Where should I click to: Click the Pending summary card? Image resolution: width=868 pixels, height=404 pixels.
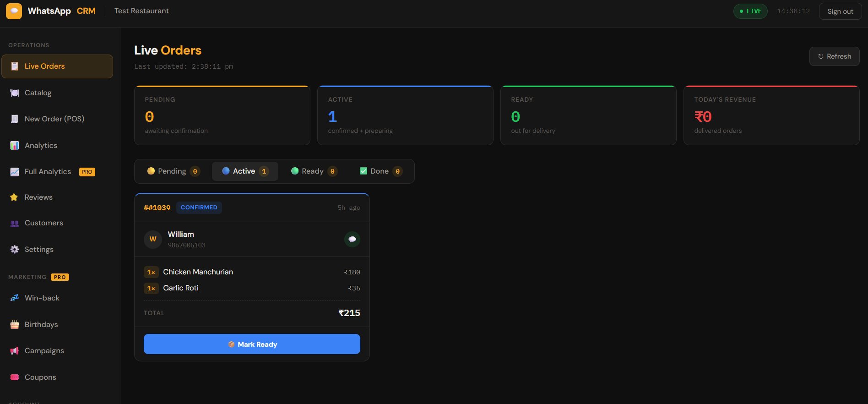click(222, 115)
